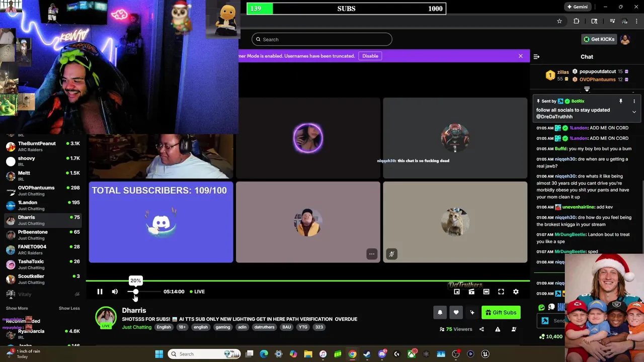Collapse sidebar list with Show Less

(x=69, y=308)
